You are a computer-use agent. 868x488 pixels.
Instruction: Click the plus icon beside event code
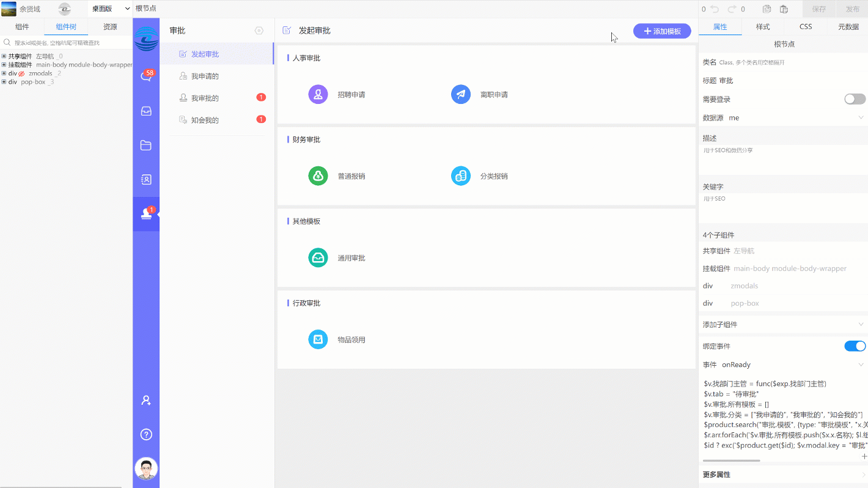pyautogui.click(x=864, y=456)
